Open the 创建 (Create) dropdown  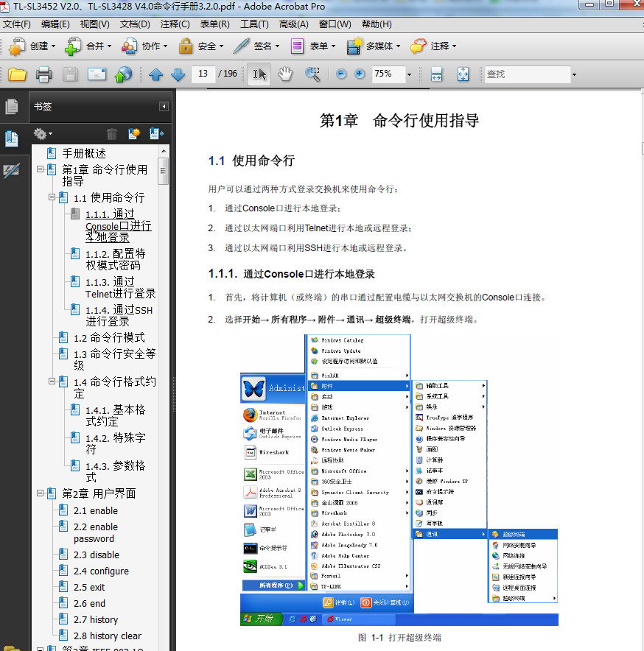pos(32,46)
